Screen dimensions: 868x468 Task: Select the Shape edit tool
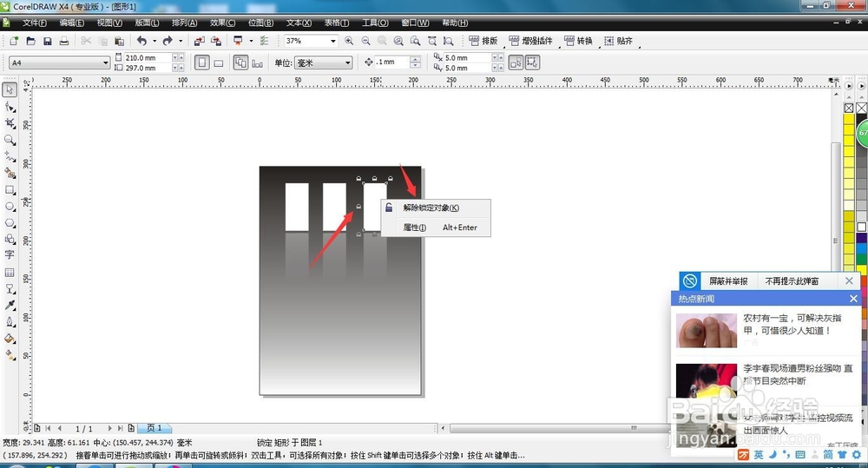pyautogui.click(x=10, y=106)
